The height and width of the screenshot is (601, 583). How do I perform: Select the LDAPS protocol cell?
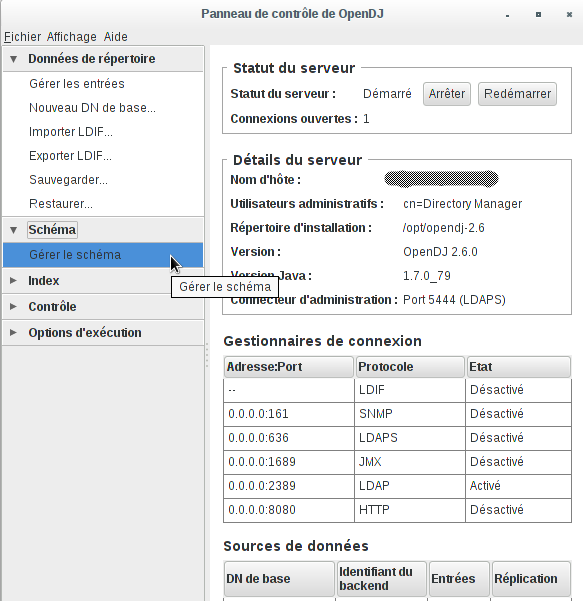point(410,438)
